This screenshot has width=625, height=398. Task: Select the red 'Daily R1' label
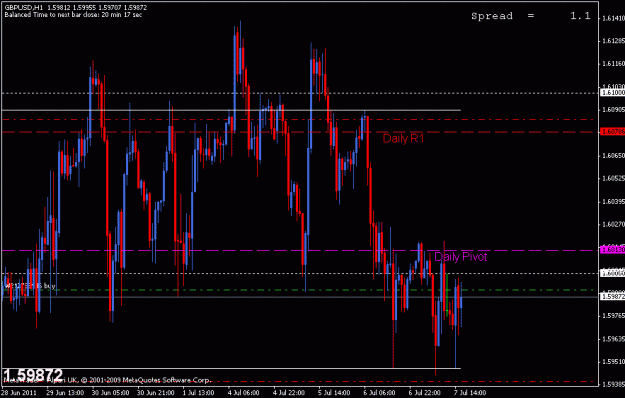(403, 139)
